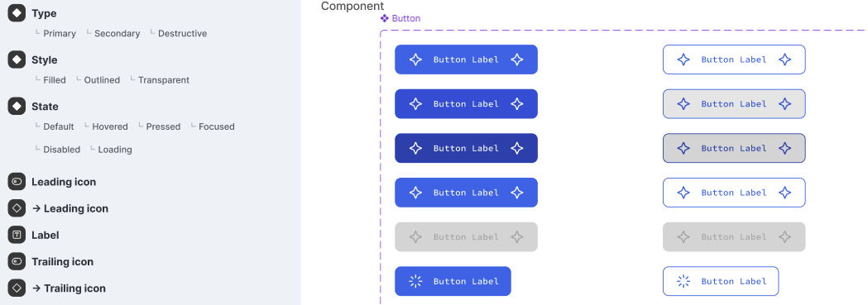The image size is (868, 305).
Task: Click the instance swap icon for Leading icon
Action: point(17,208)
